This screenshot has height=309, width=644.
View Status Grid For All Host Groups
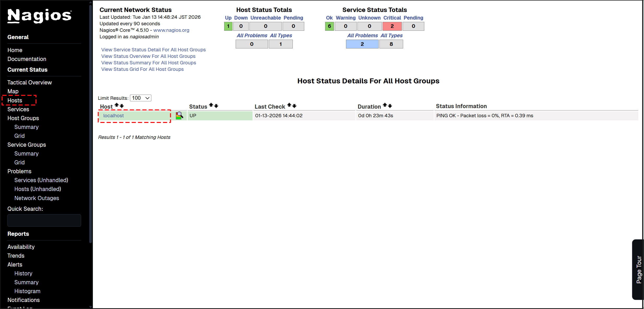[x=142, y=69]
